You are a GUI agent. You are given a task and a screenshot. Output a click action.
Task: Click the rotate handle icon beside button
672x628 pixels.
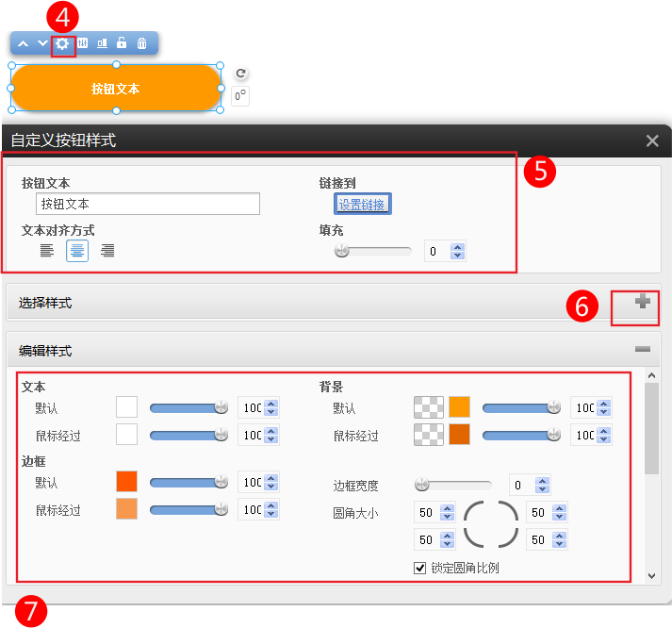241,74
